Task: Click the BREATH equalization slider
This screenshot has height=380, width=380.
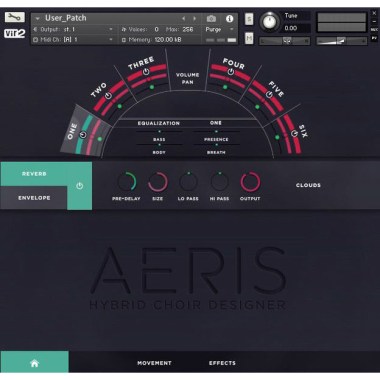Action: 216,145
